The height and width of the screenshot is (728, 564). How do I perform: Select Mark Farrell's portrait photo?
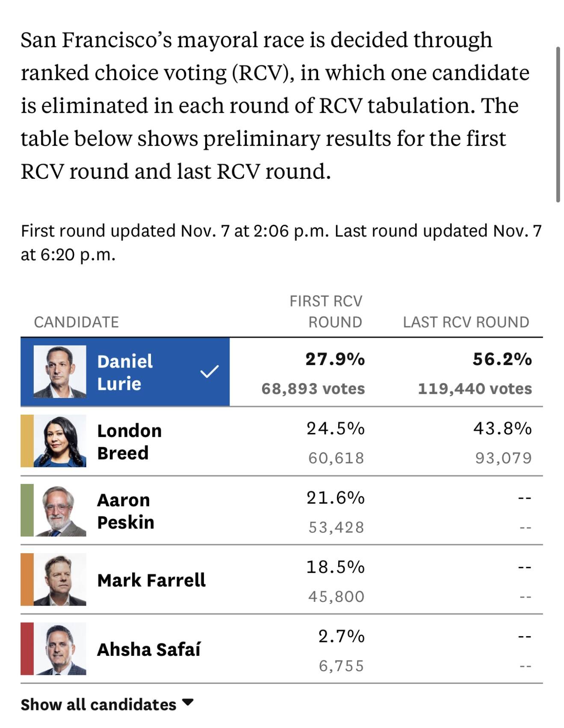pos(60,579)
